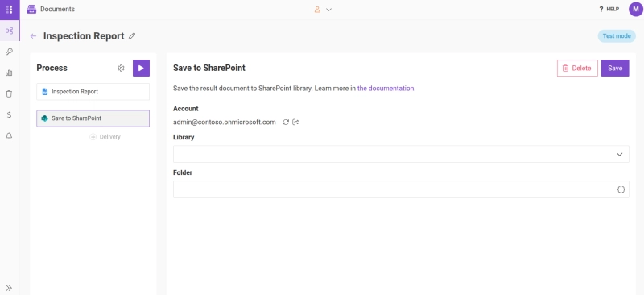The width and height of the screenshot is (644, 295).
Task: Open the key API settings icon
Action: [9, 52]
